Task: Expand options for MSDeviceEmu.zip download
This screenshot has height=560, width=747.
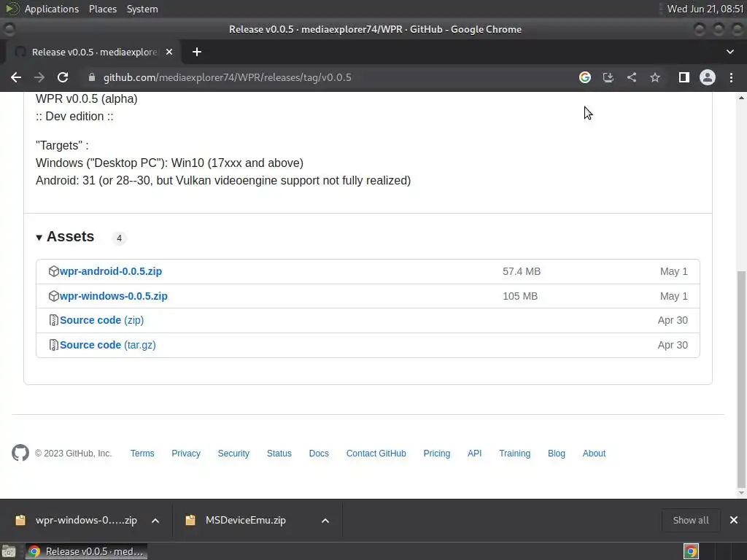Action: pyautogui.click(x=325, y=521)
